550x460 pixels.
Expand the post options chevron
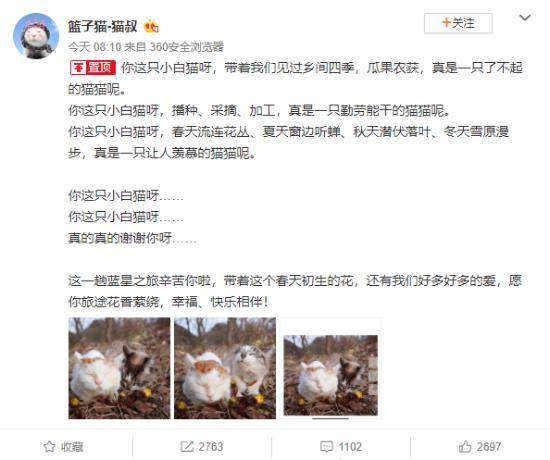tap(525, 18)
